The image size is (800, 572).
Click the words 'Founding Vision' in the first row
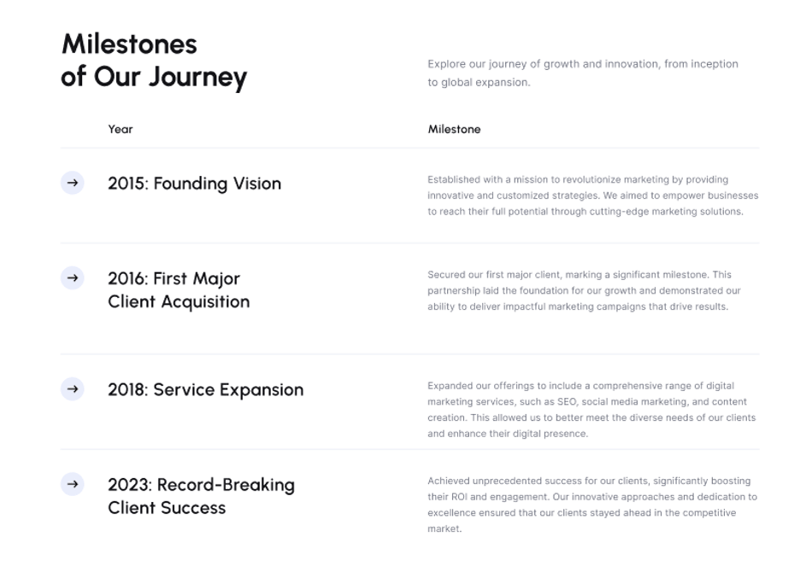coord(217,184)
